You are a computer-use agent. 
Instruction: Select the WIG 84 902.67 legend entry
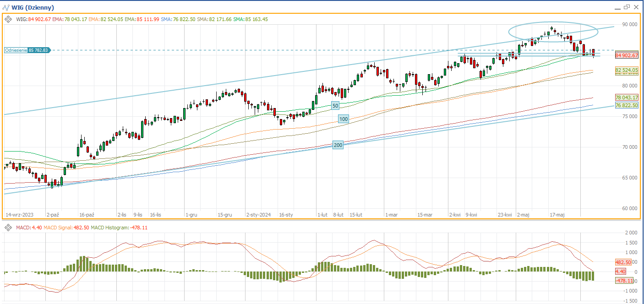click(33, 19)
